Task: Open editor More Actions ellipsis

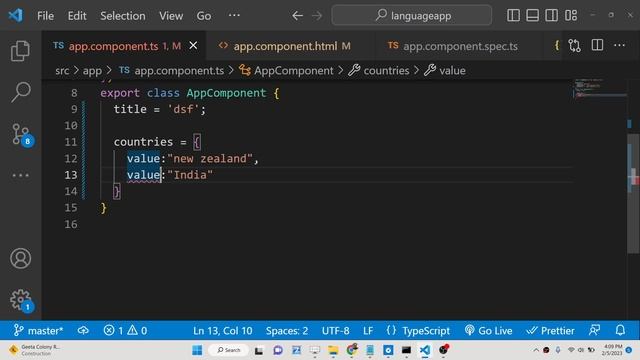Action: coord(619,45)
